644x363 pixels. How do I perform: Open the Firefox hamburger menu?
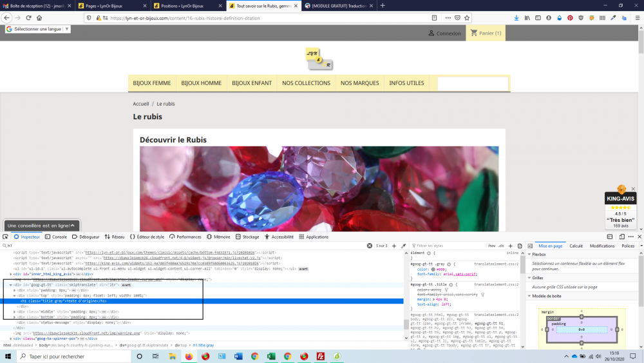(x=638, y=17)
